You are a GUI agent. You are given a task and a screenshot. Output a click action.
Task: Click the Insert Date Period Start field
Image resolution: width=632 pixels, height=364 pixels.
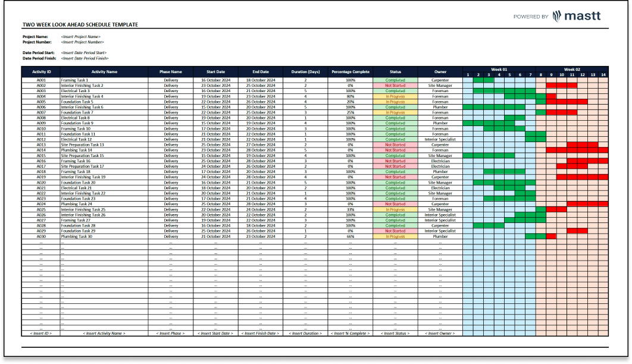83,53
